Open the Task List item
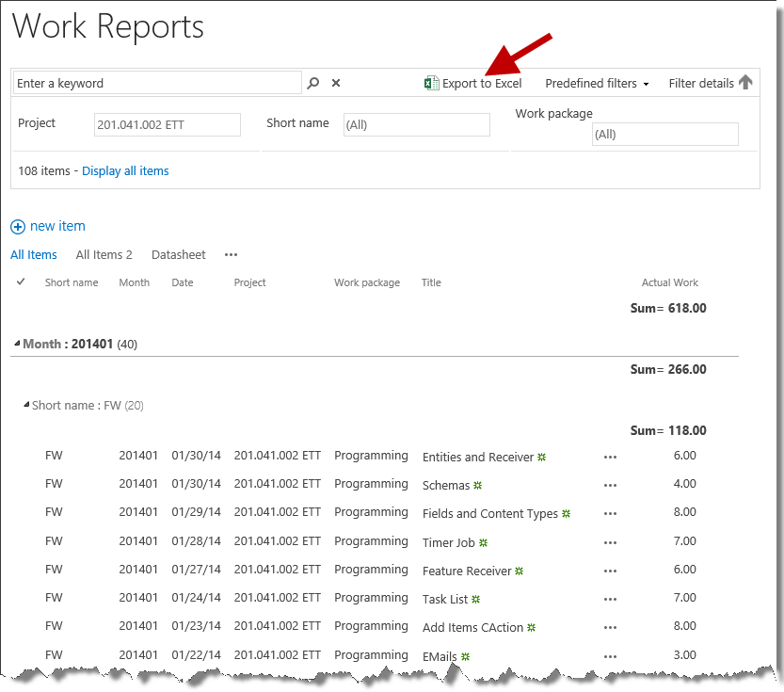This screenshot has height=692, width=784. click(x=445, y=599)
